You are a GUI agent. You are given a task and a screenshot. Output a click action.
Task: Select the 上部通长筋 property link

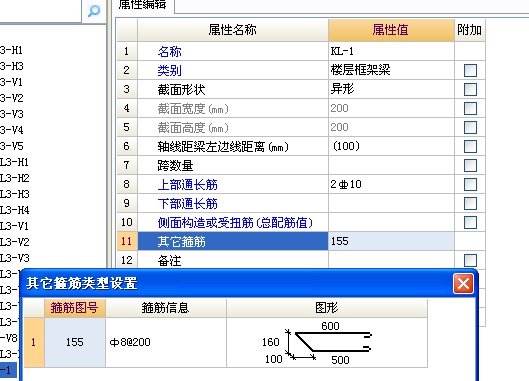[188, 185]
